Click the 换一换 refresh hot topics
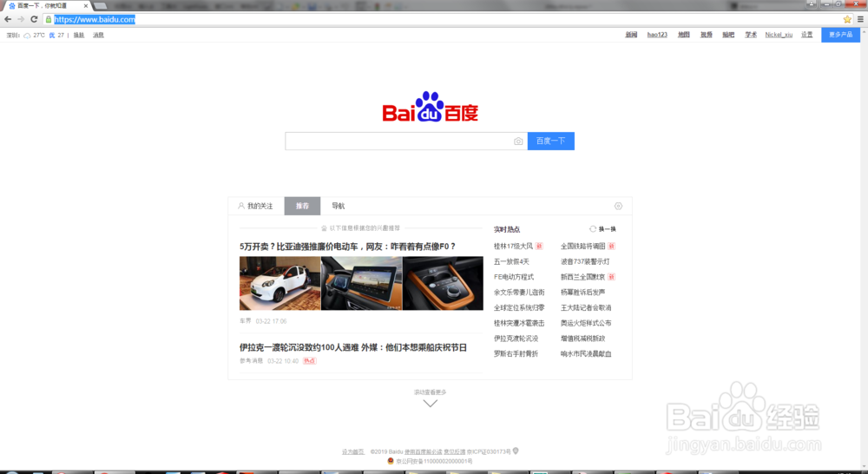The width and height of the screenshot is (868, 474). [x=603, y=228]
